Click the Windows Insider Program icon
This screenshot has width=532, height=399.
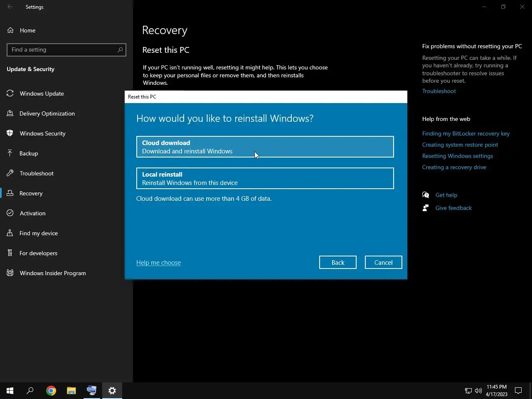pos(10,273)
